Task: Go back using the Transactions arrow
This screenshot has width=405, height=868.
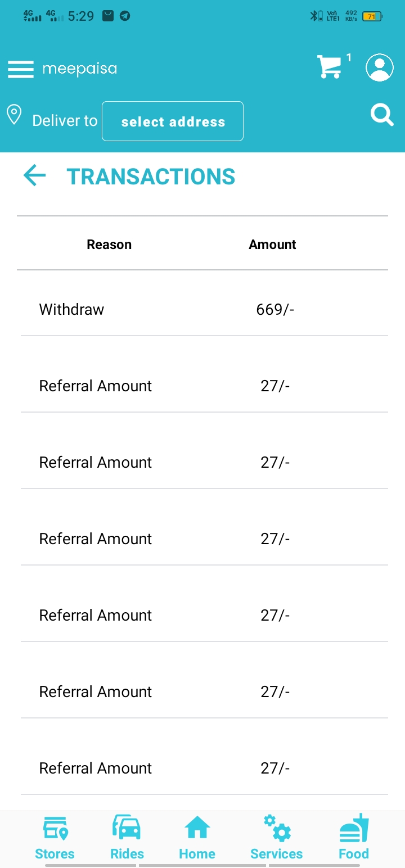Action: (34, 176)
